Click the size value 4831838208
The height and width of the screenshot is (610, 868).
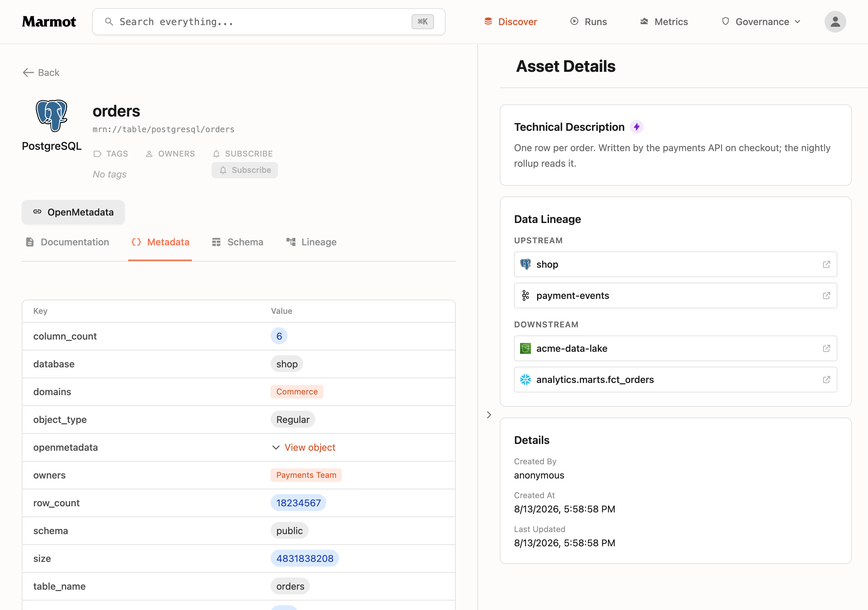point(305,558)
